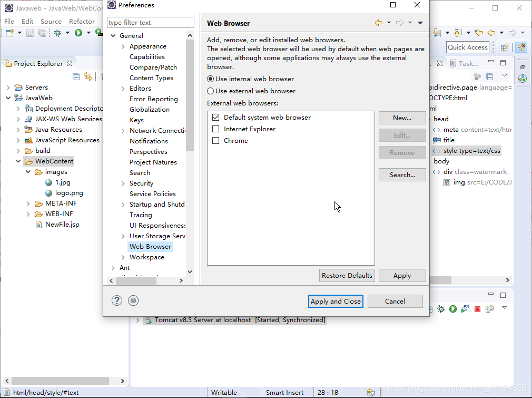Click the Tomcat server icon in Servers view
The height and width of the screenshot is (398, 532).
149,320
